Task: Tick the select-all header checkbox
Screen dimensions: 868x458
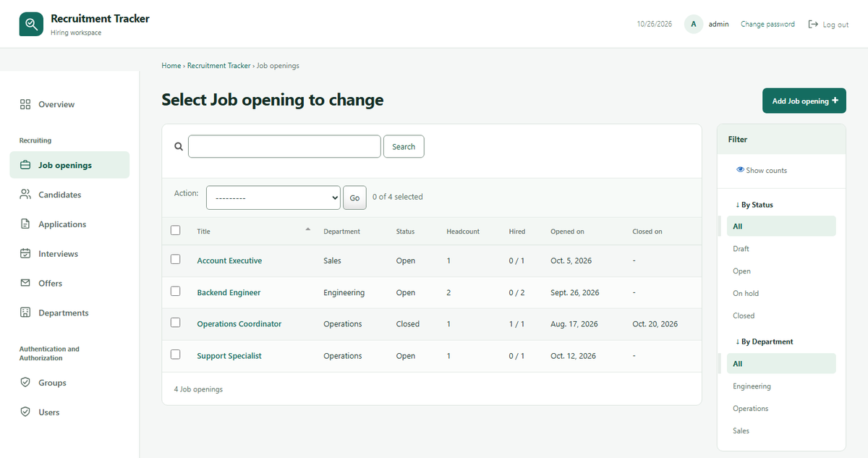Action: [x=175, y=230]
